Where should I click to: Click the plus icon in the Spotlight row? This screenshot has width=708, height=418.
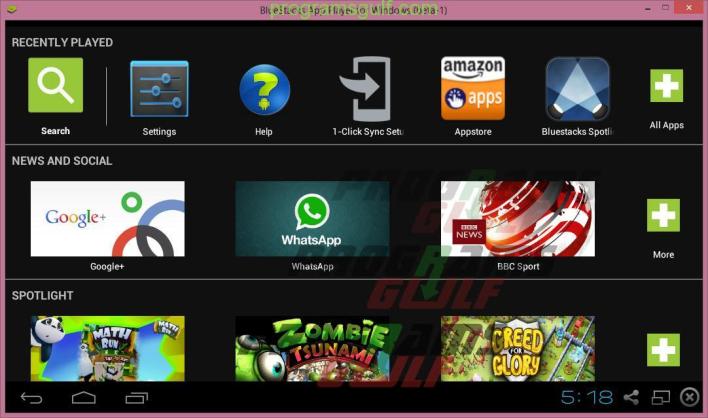pyautogui.click(x=663, y=350)
